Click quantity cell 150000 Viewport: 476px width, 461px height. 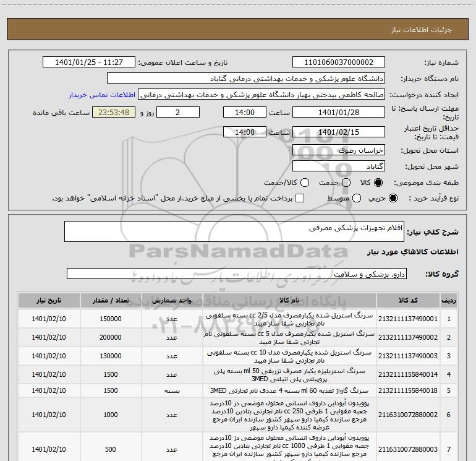click(111, 319)
